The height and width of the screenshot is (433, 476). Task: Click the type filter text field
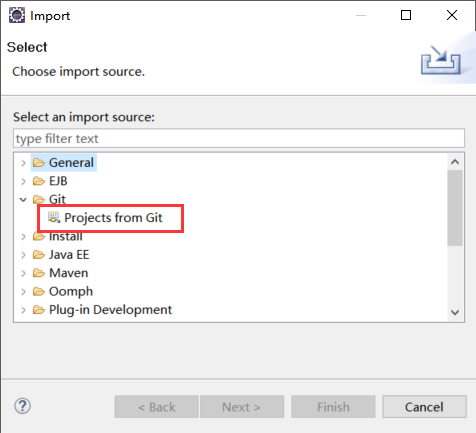239,138
